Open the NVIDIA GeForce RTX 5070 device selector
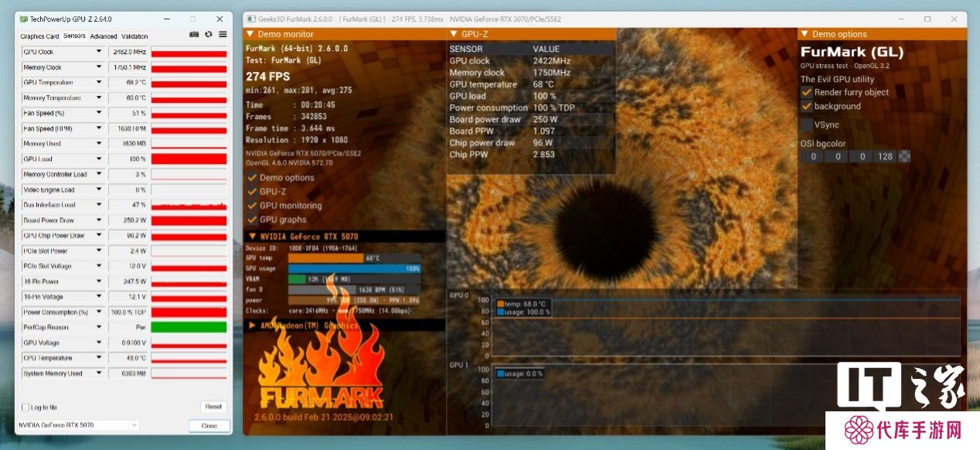The height and width of the screenshot is (450, 980). [x=77, y=425]
